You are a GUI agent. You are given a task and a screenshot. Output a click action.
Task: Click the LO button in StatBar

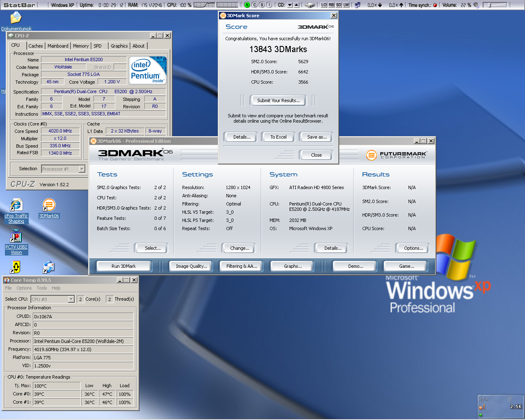(x=324, y=5)
